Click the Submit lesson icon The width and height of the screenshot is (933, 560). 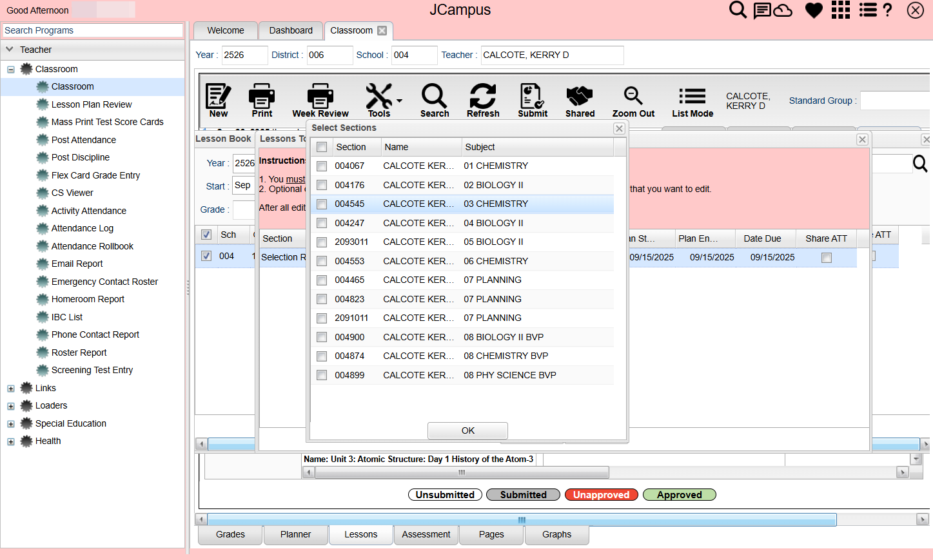point(533,101)
